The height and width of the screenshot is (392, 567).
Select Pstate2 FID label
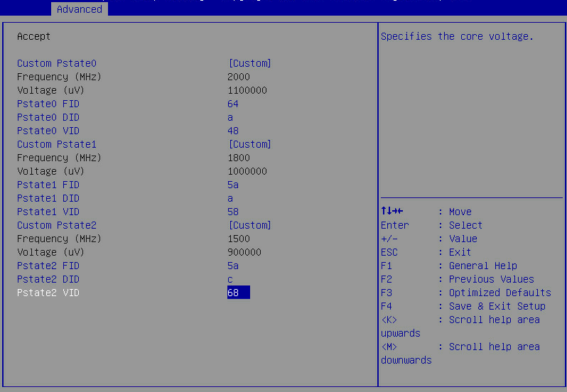click(x=48, y=266)
